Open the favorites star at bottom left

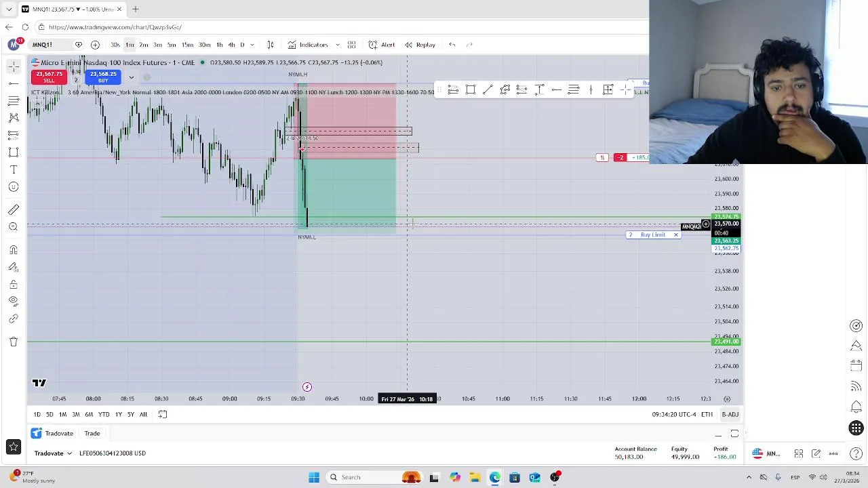[13, 447]
